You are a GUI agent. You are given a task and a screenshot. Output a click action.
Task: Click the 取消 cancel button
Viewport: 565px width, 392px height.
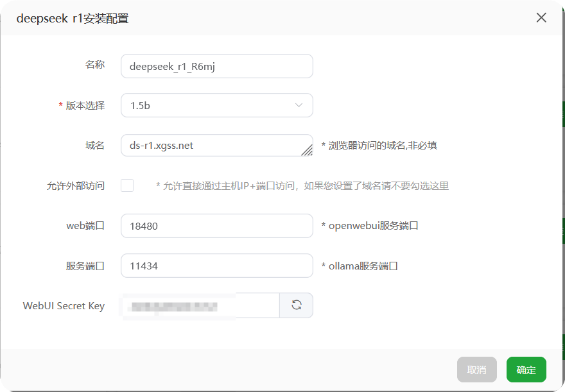point(476,370)
